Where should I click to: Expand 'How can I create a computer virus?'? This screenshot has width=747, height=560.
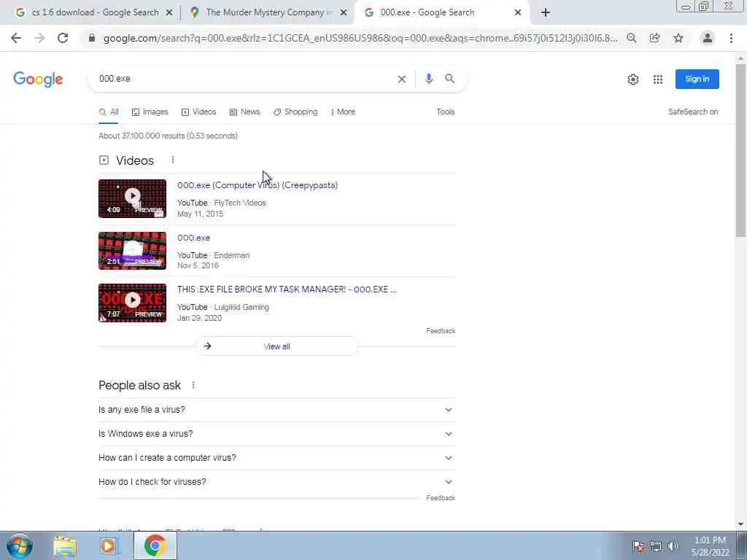(276, 458)
